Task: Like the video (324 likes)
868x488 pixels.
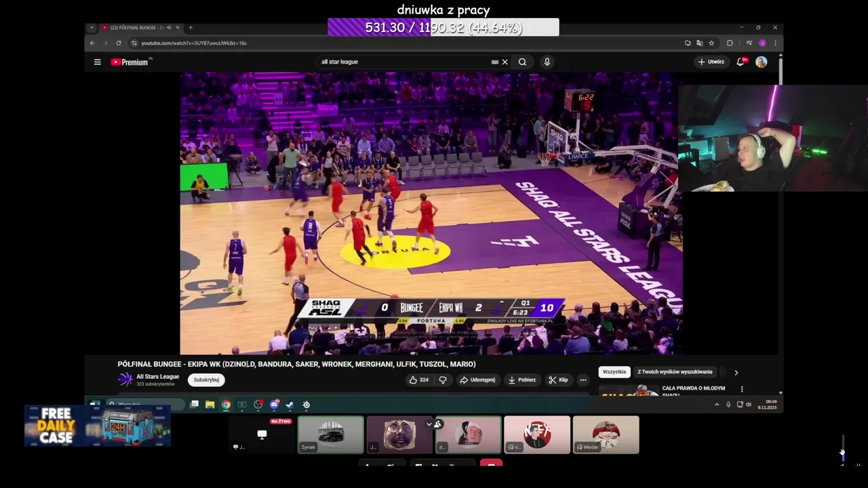Action: (x=418, y=380)
